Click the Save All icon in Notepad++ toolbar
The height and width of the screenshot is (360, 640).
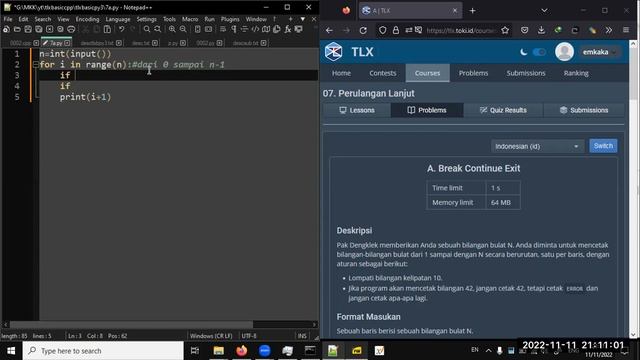pyautogui.click(x=39, y=29)
